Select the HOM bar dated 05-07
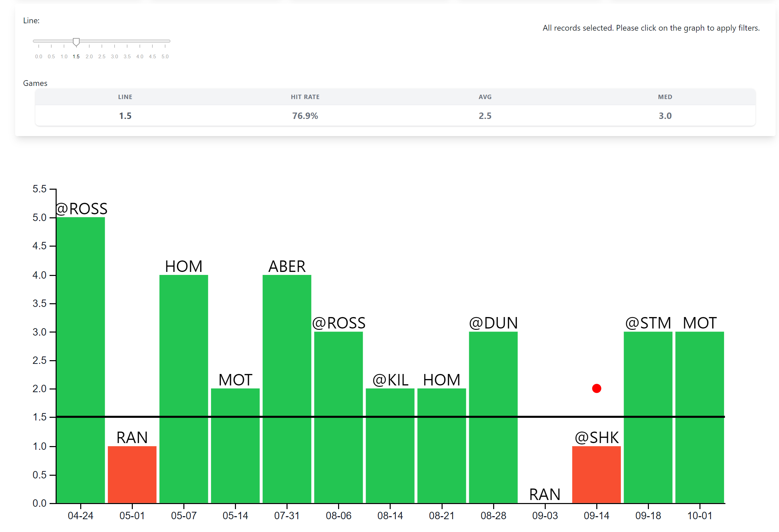Viewport: 779px width, 532px height. pyautogui.click(x=183, y=389)
